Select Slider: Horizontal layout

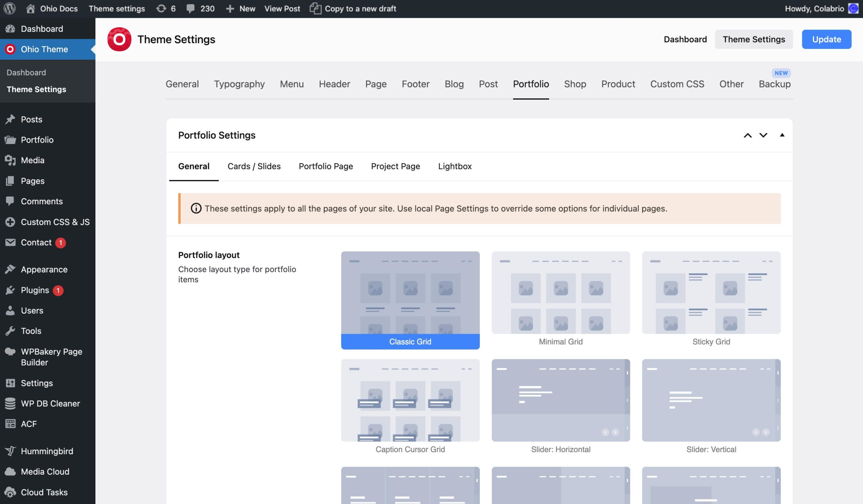click(x=561, y=408)
